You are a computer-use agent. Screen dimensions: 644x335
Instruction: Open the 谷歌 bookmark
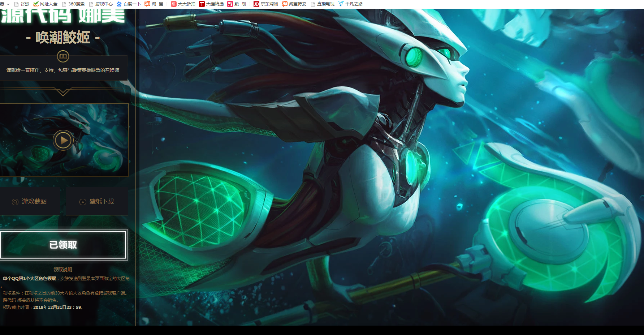(22, 4)
